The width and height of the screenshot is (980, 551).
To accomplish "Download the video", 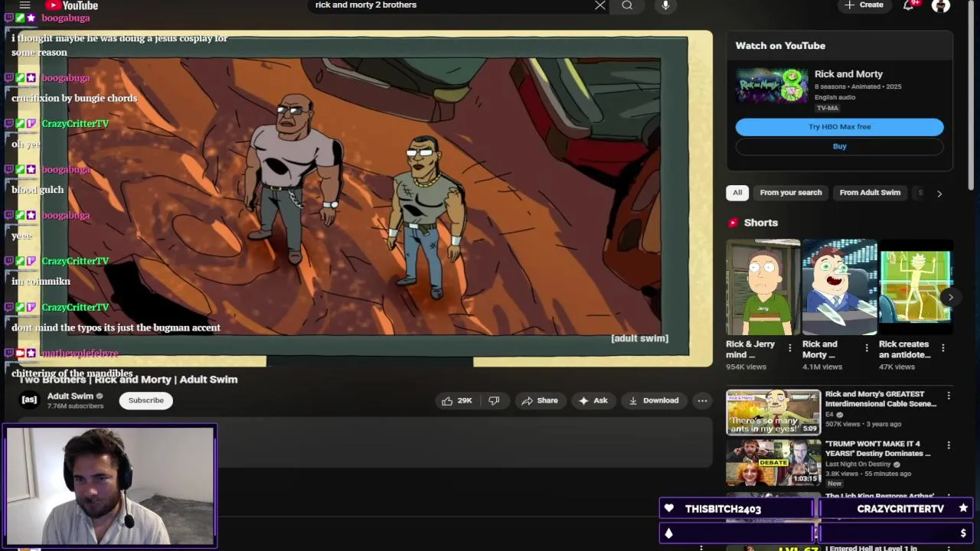I will click(x=654, y=400).
